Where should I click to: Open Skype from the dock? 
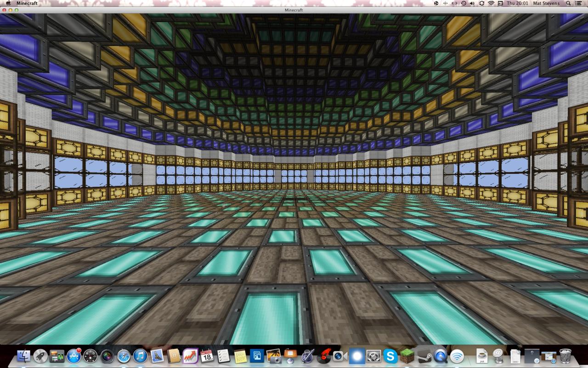(390, 356)
